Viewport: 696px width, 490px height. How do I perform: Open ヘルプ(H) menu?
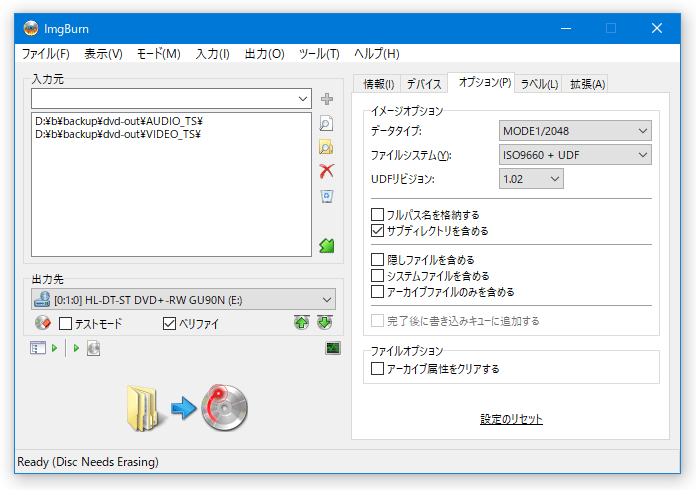(x=376, y=54)
